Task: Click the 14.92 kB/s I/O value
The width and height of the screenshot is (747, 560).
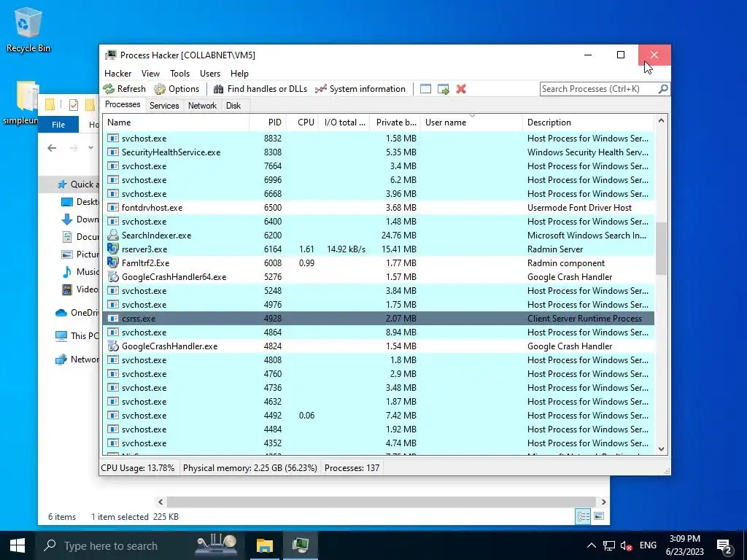Action: pyautogui.click(x=346, y=249)
